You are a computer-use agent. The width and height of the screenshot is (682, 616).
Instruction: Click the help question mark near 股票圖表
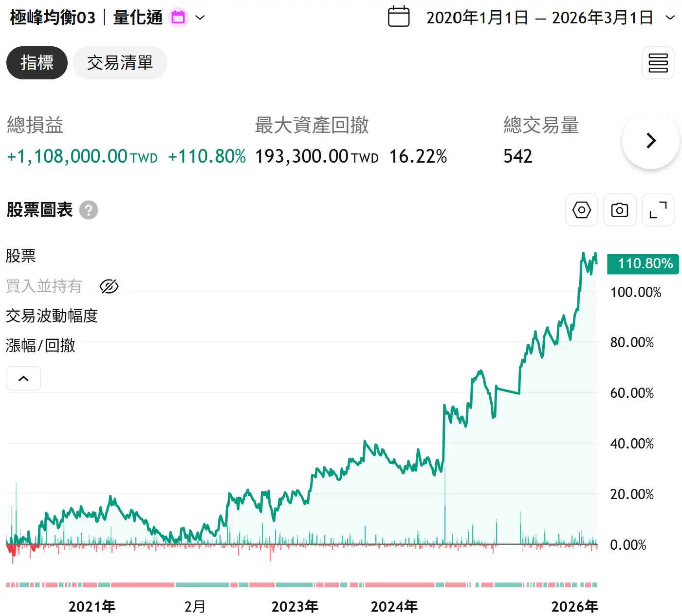[x=89, y=210]
